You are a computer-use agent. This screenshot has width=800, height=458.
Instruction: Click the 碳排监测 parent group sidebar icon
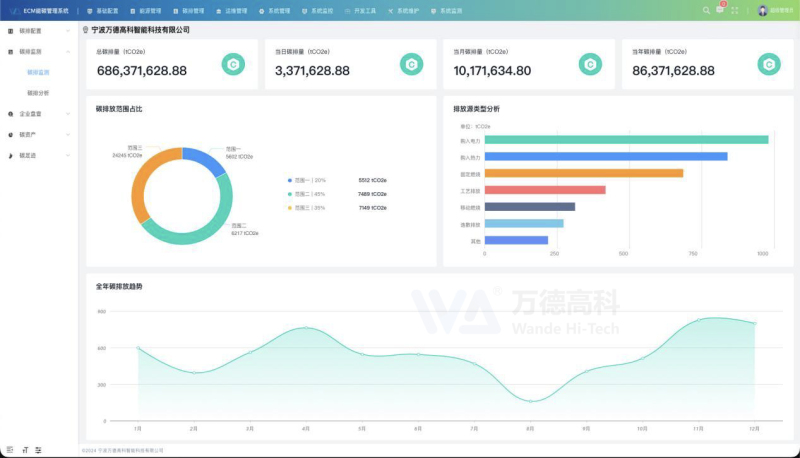(11, 52)
